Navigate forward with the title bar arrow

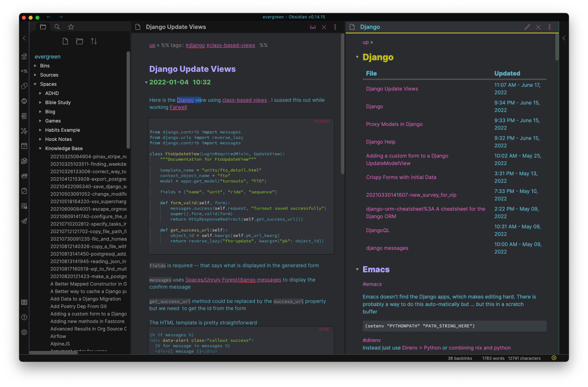tap(61, 17)
